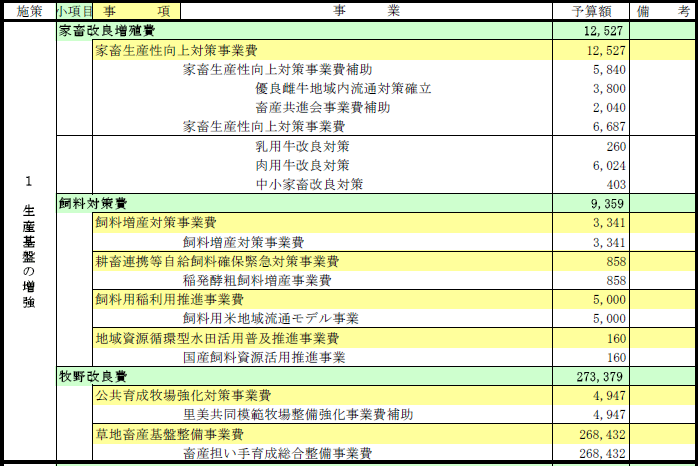Viewport: 698px width, 466px height.
Task: Click the 施策 column header
Action: click(x=30, y=11)
